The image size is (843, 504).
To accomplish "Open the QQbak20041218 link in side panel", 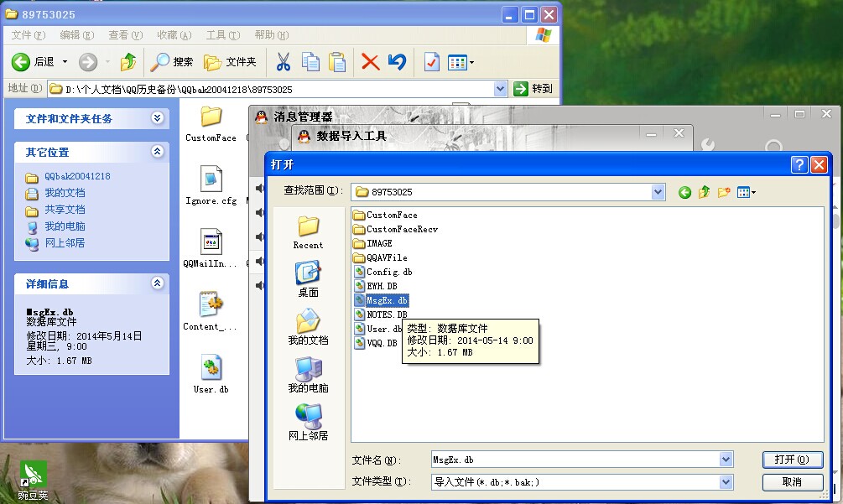I will coord(77,176).
